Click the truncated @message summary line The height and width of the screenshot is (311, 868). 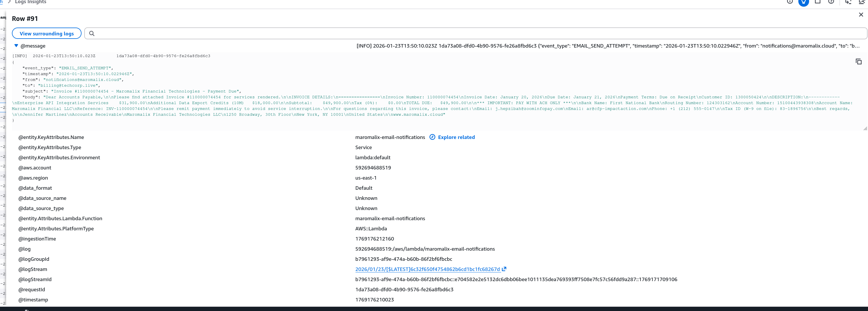pyautogui.click(x=607, y=46)
